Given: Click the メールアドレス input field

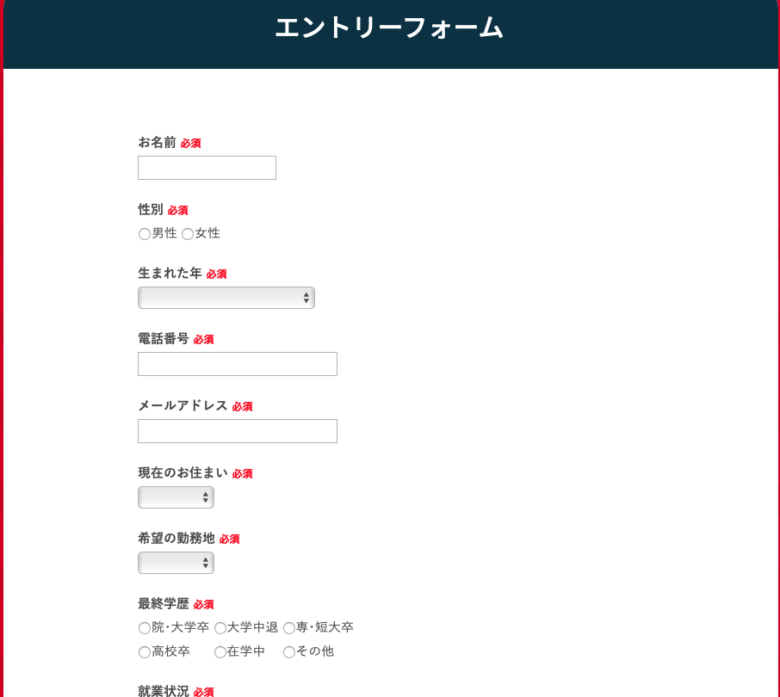Looking at the screenshot, I should coord(237,431).
